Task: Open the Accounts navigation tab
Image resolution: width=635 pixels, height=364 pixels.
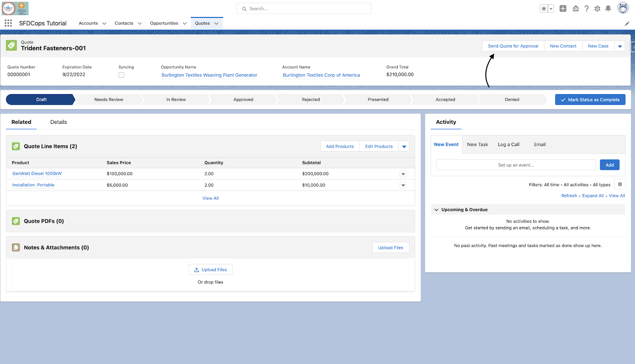Action: [88, 23]
